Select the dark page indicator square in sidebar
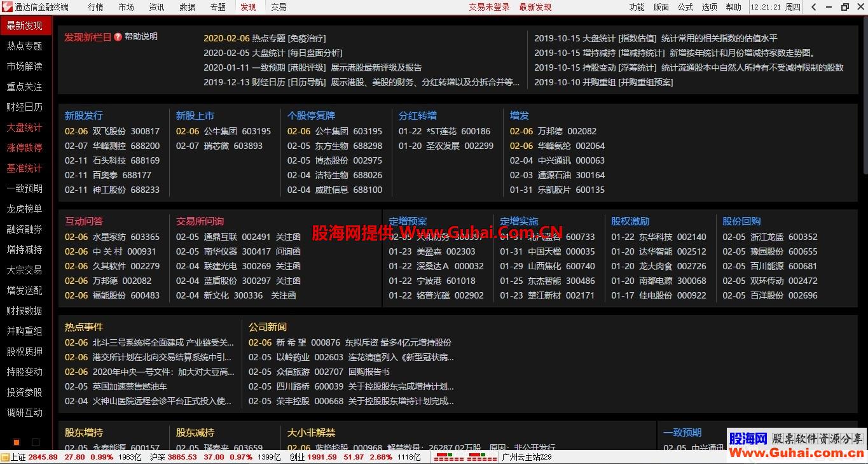This screenshot has height=464, width=868. click(36, 442)
